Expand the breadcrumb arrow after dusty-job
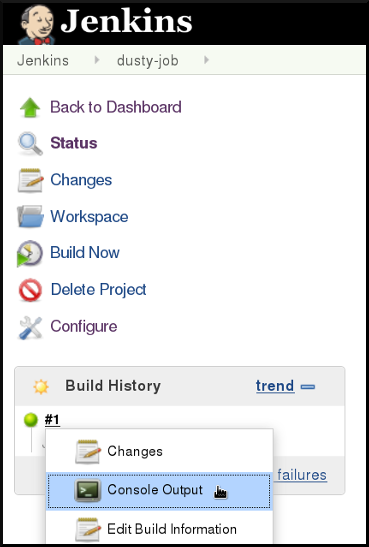Image resolution: width=369 pixels, height=547 pixels. 206,60
